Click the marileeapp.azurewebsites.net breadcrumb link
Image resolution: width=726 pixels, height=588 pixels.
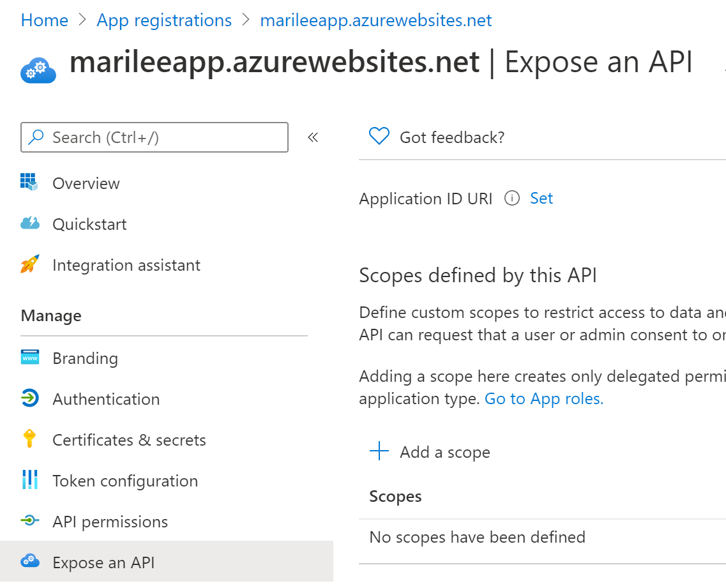pos(375,20)
